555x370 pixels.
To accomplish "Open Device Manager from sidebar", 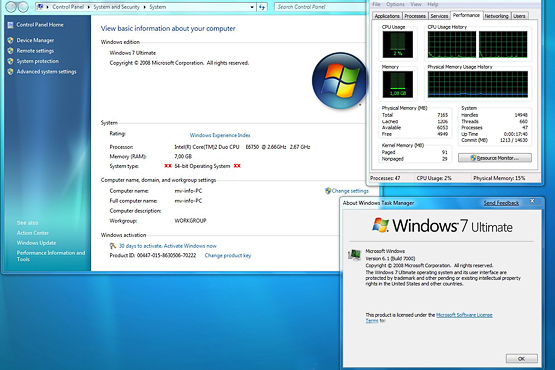I will (x=35, y=40).
